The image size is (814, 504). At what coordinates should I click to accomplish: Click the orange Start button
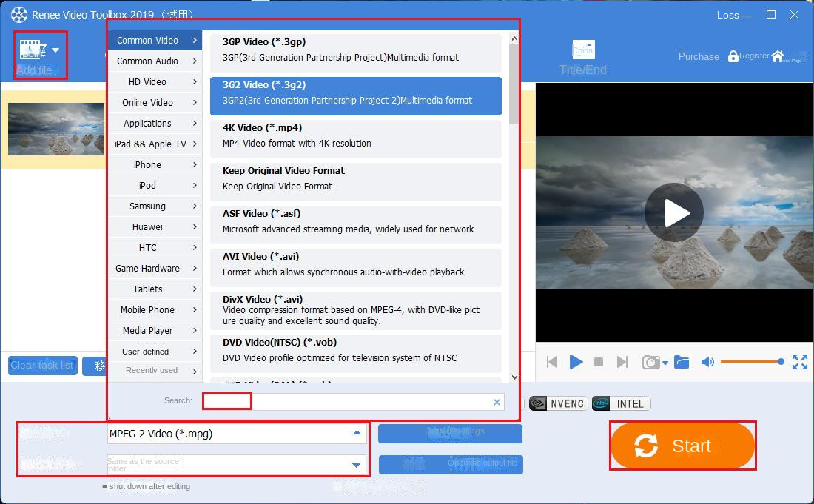point(682,446)
